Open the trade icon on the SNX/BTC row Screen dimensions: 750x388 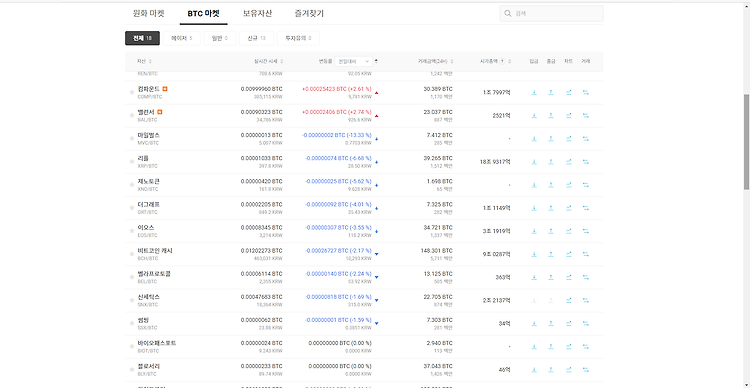tap(585, 300)
